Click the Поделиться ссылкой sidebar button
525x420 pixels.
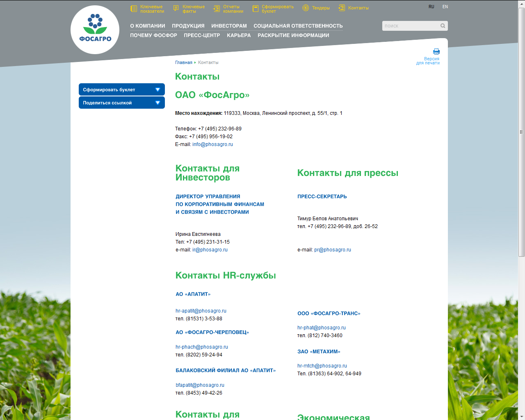(x=122, y=103)
